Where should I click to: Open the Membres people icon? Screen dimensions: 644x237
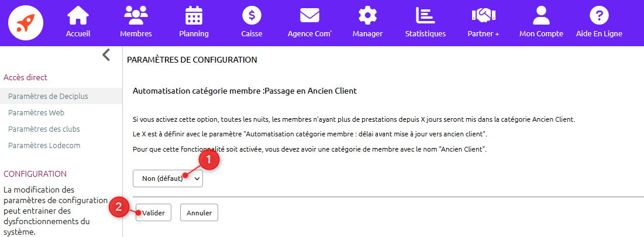136,16
